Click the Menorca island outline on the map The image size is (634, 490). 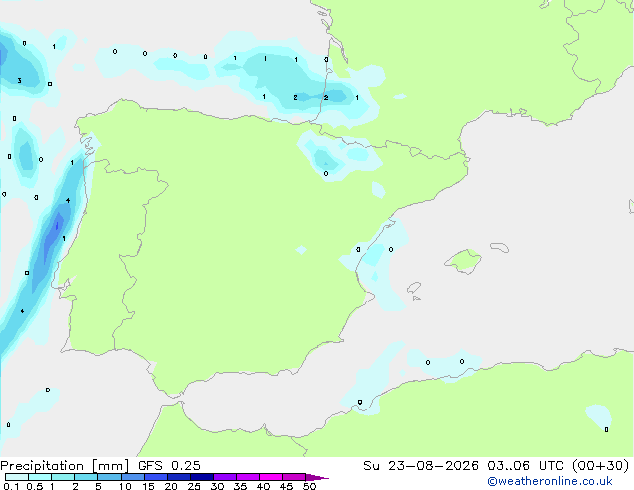pos(500,247)
